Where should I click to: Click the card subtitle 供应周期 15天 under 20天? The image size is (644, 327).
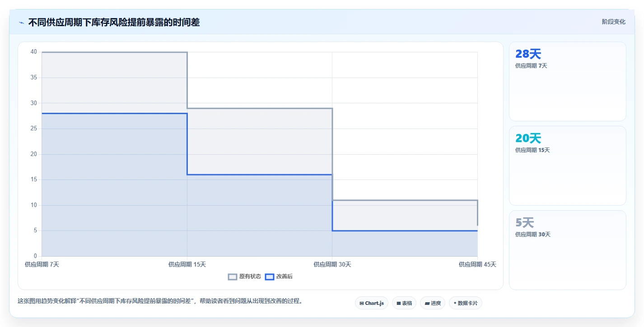532,150
